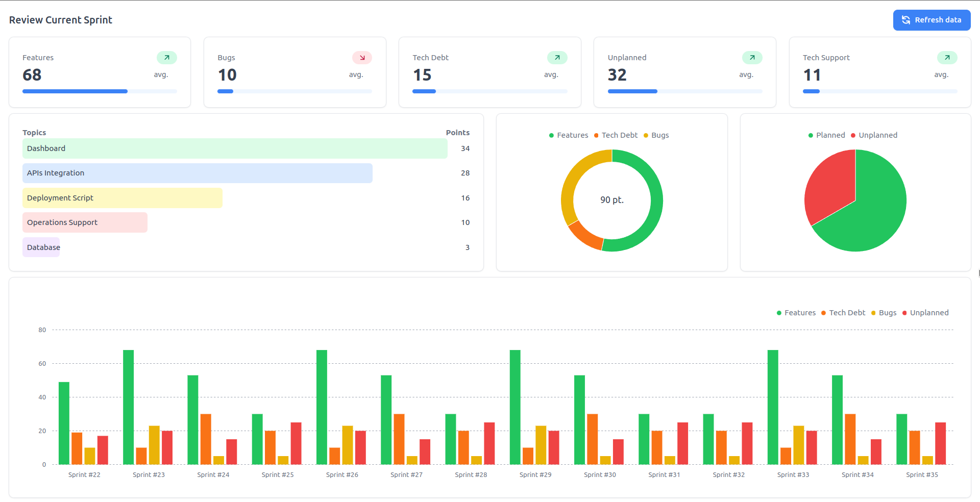
Task: Click the Refresh data button
Action: (x=932, y=20)
